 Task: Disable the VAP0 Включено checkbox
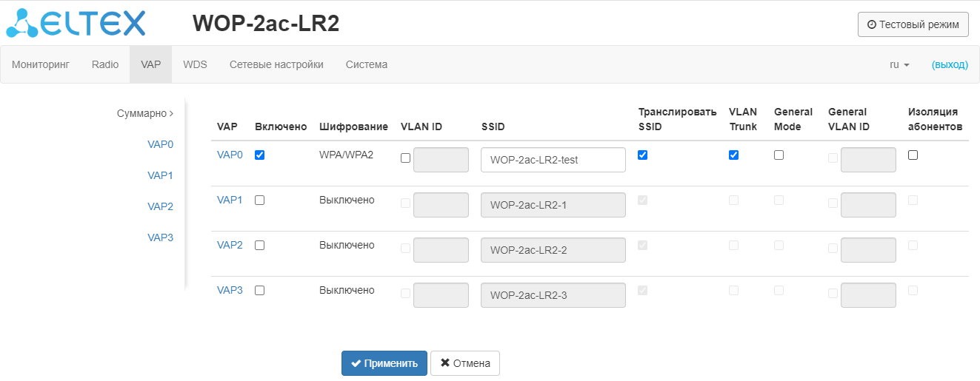pos(259,155)
